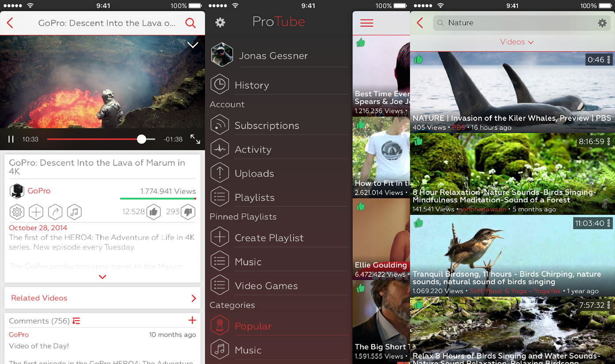
Task: Toggle thumbs up on Tranquil Birdsong video
Action: (x=418, y=223)
